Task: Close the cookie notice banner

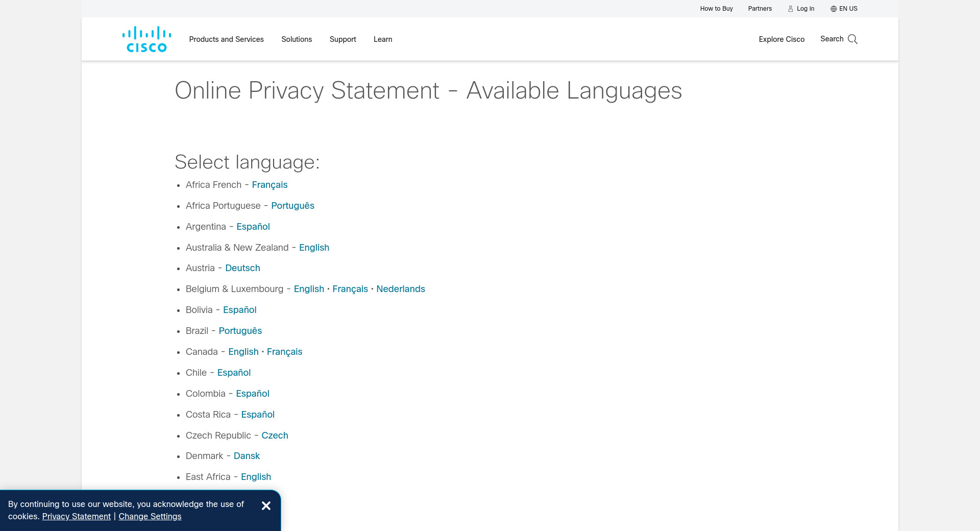Action: [x=266, y=505]
